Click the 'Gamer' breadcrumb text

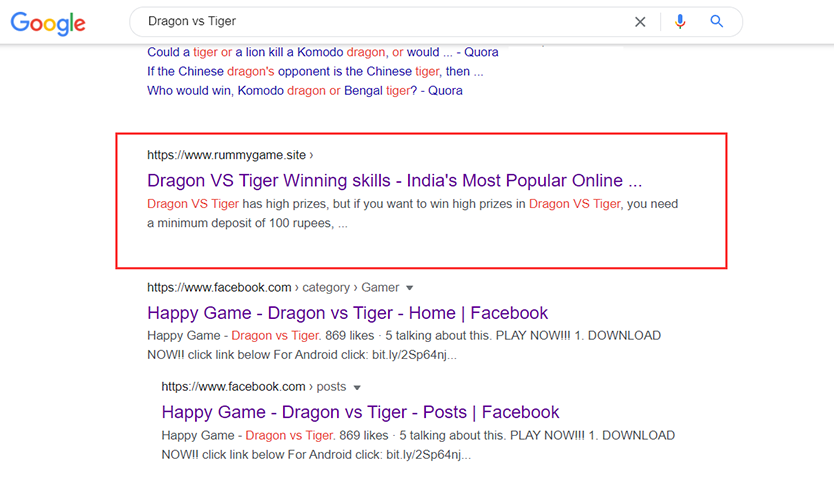point(380,288)
